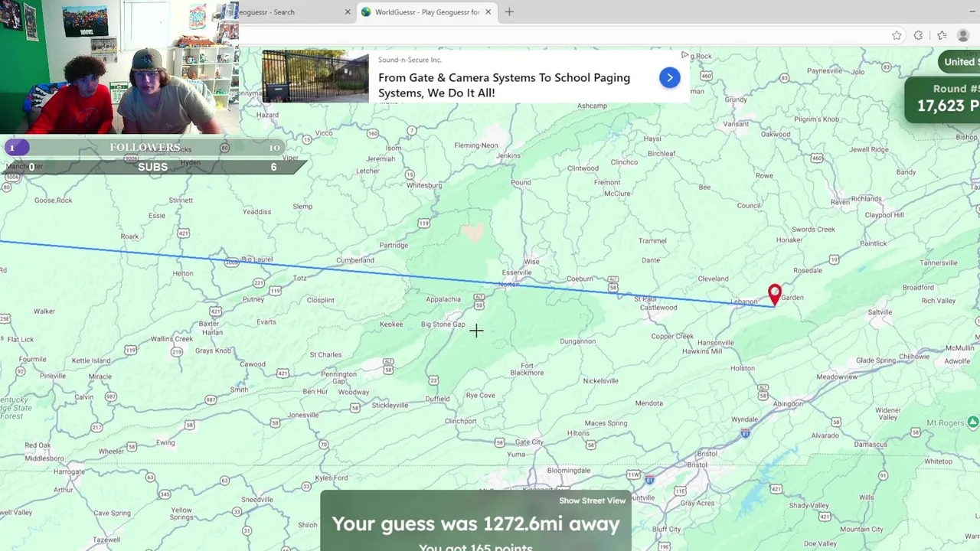
Task: Click the green park marker near Mt Rogers
Action: [x=973, y=422]
